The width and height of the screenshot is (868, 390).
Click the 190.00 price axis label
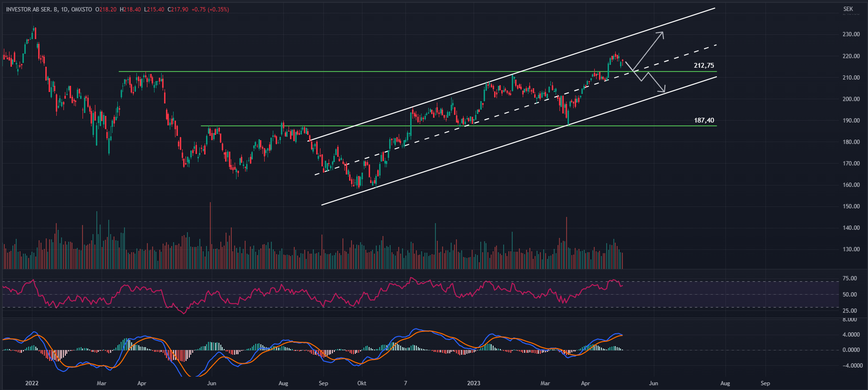(851, 121)
